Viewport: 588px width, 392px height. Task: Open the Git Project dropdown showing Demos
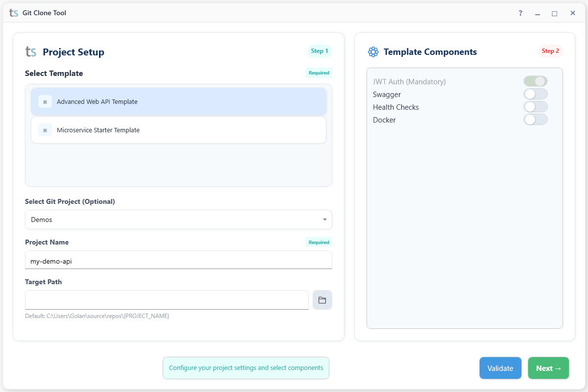coord(178,220)
